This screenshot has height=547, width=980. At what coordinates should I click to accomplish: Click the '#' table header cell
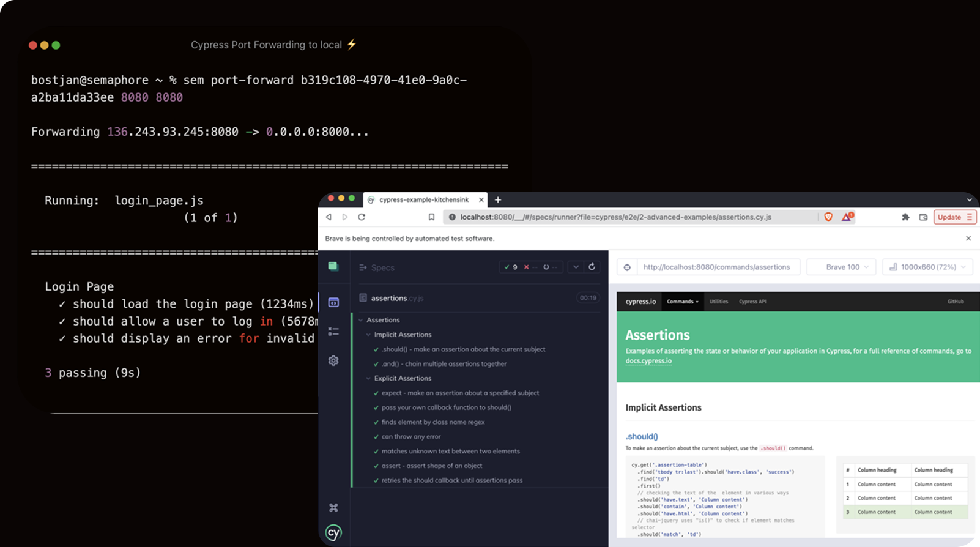pos(848,470)
